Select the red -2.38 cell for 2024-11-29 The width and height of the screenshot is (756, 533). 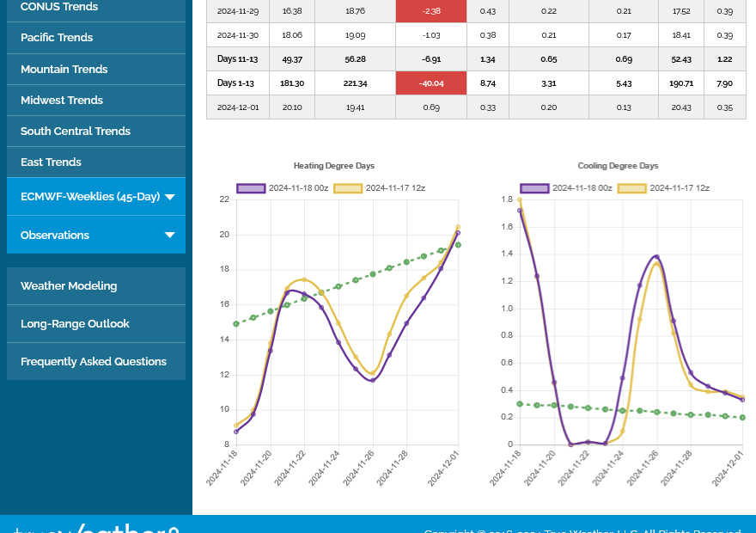point(431,11)
